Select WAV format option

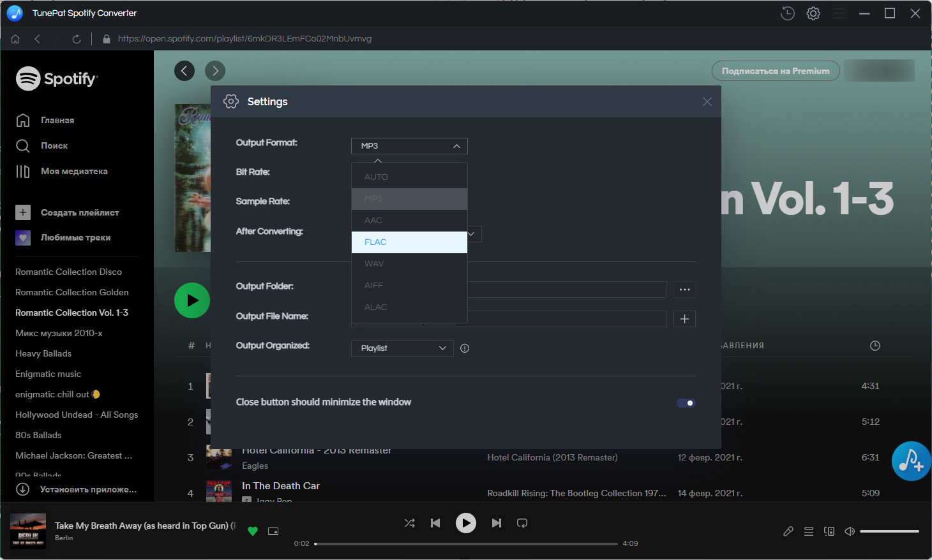click(409, 263)
